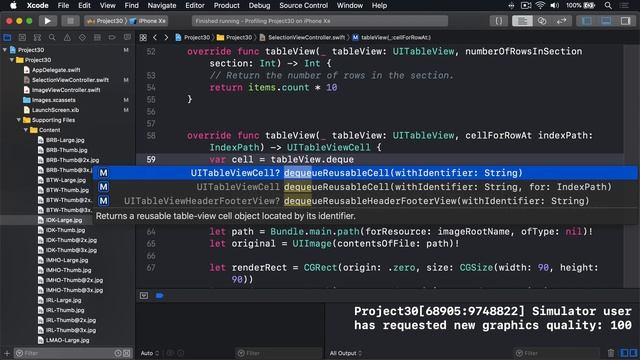Add a new file with plus button
This screenshot has width=640, height=360.
(7, 353)
